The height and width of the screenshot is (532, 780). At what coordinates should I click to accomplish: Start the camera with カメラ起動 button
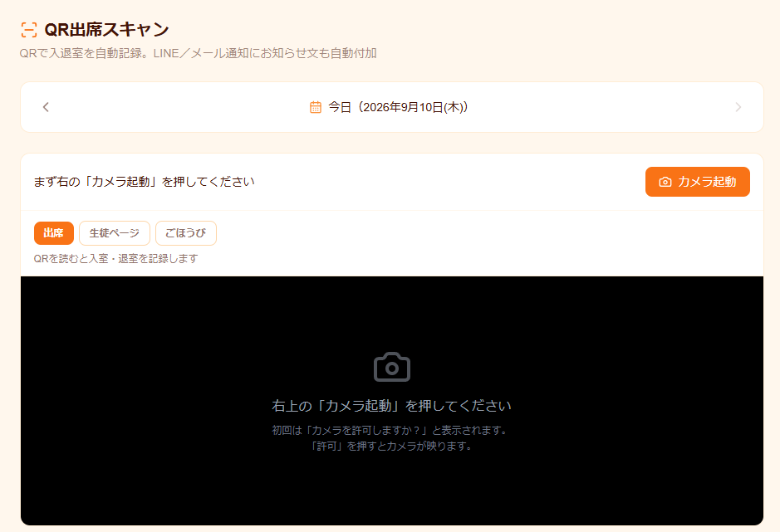pos(698,182)
